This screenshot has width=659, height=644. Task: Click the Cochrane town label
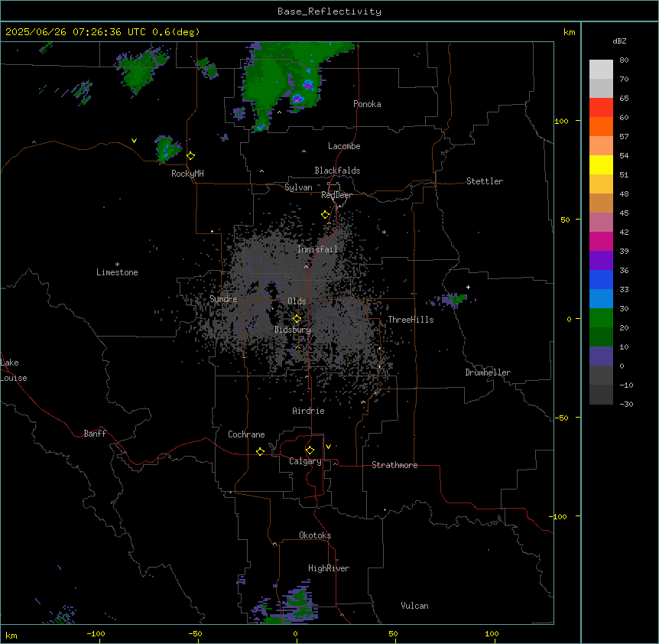tap(246, 434)
